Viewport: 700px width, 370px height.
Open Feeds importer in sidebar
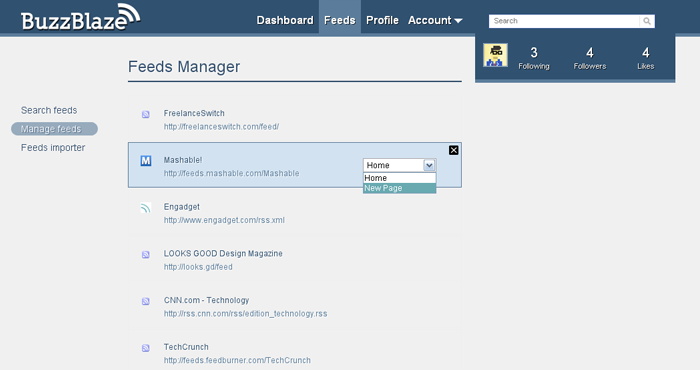[53, 148]
